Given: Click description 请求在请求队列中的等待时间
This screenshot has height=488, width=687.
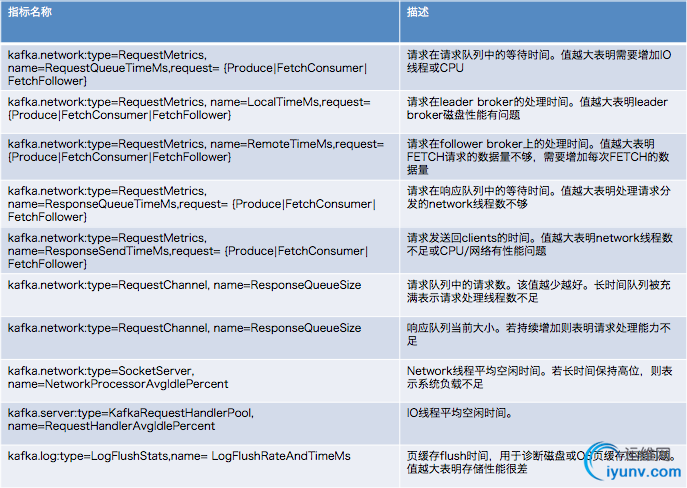Looking at the screenshot, I should point(543,67).
